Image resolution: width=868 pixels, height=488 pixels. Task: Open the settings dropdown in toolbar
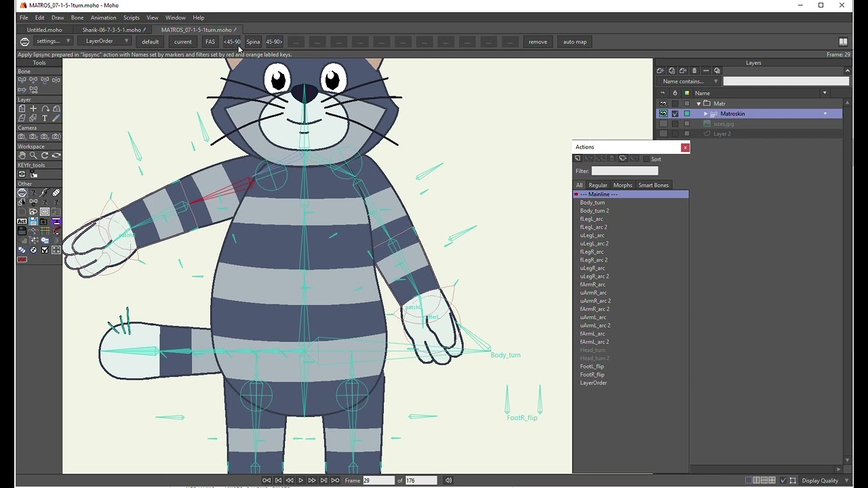coord(54,41)
